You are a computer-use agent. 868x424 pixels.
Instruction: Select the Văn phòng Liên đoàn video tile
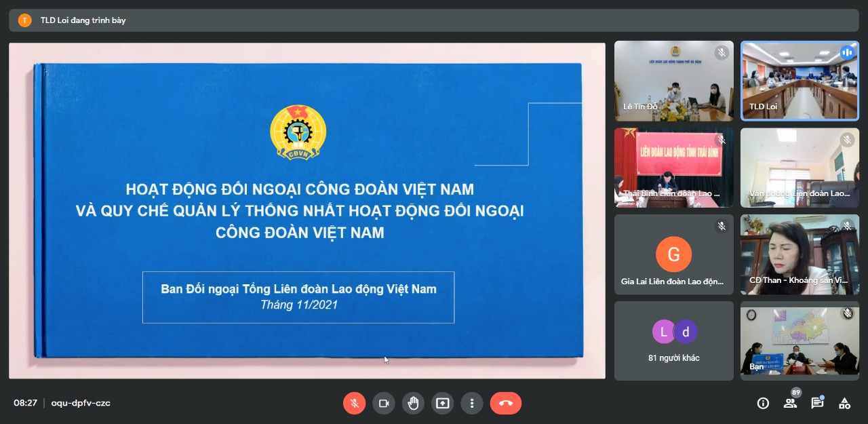[x=800, y=168]
